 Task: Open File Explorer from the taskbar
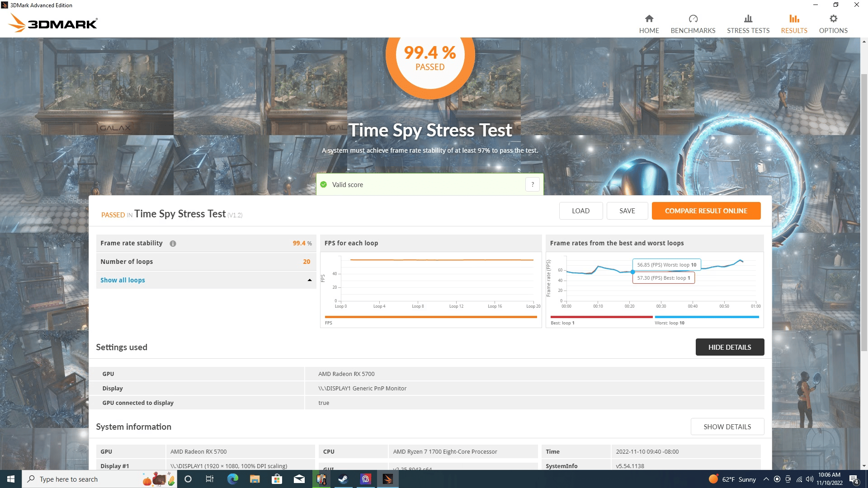255,479
